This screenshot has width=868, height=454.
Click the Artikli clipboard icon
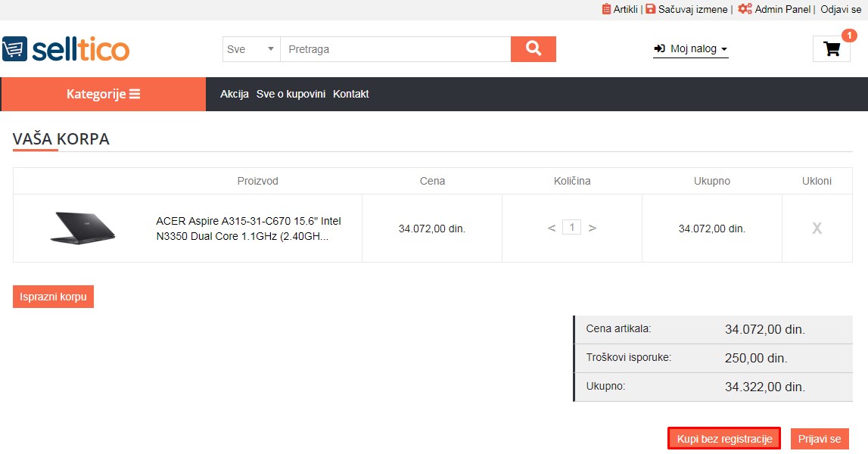coord(606,9)
